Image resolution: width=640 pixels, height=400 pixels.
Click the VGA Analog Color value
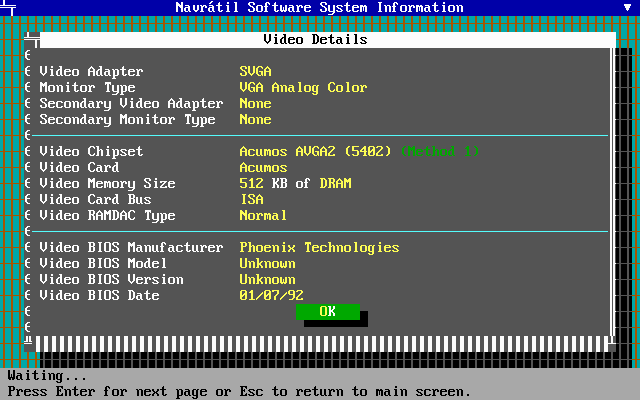303,88
